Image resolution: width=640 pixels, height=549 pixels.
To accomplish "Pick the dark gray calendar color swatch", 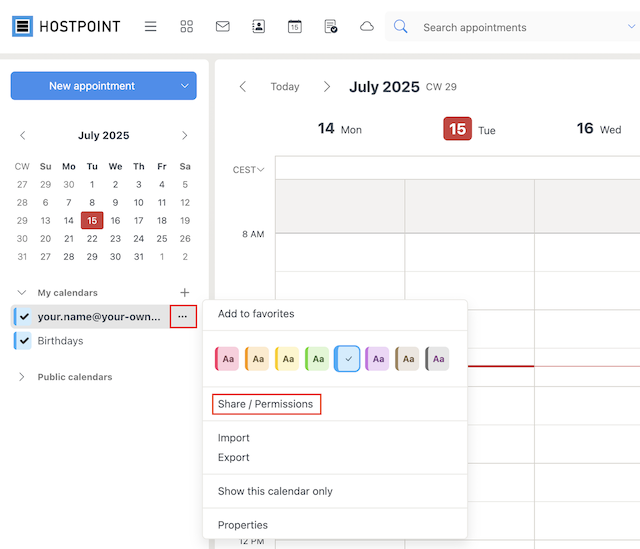I will point(437,359).
